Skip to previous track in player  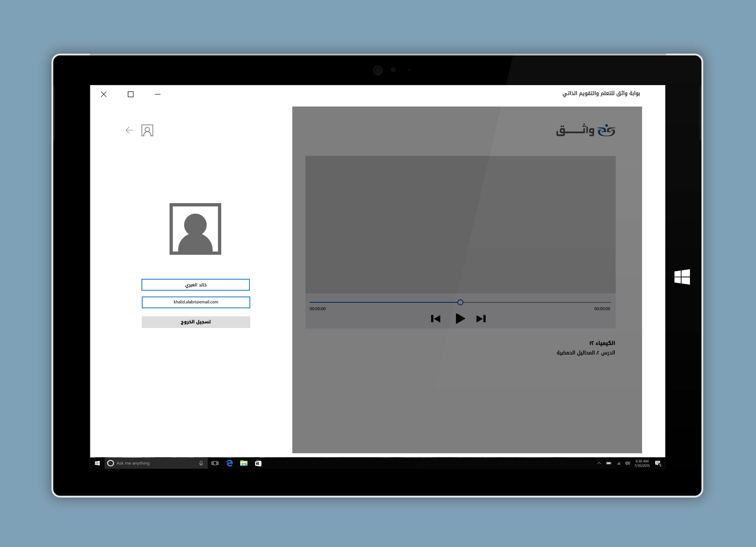tap(435, 319)
